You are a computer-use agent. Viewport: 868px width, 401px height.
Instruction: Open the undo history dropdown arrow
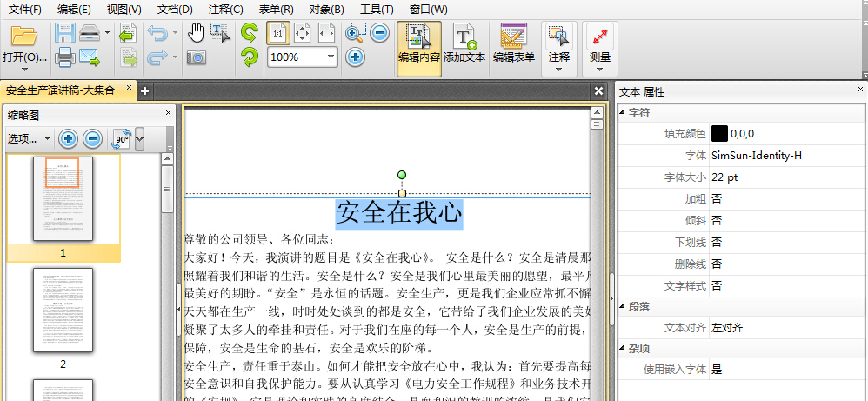(x=175, y=33)
